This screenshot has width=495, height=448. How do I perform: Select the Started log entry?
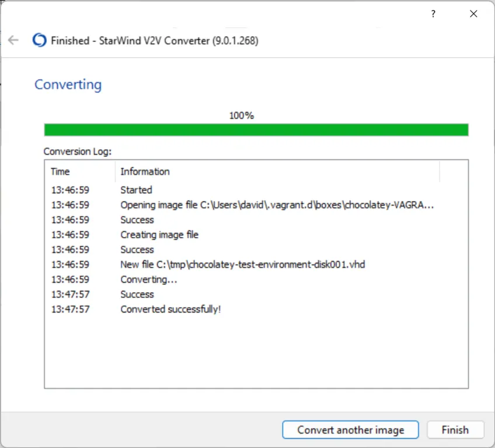[x=136, y=190]
